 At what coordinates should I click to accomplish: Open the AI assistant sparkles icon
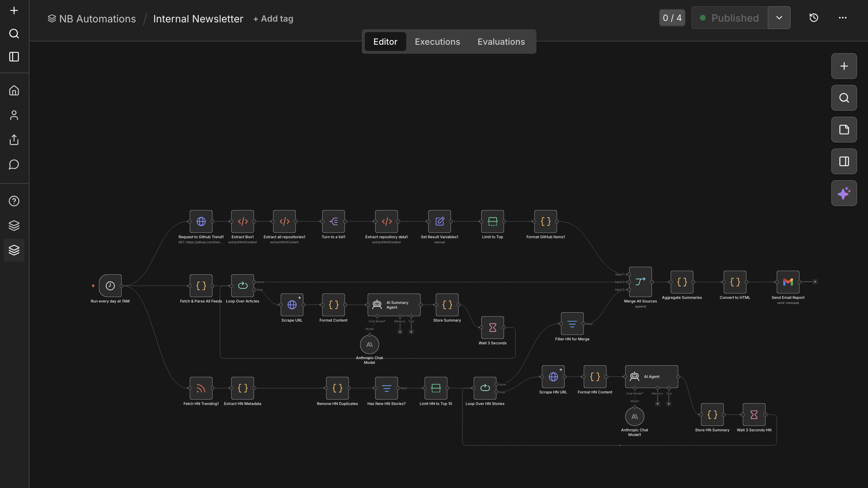click(x=844, y=193)
